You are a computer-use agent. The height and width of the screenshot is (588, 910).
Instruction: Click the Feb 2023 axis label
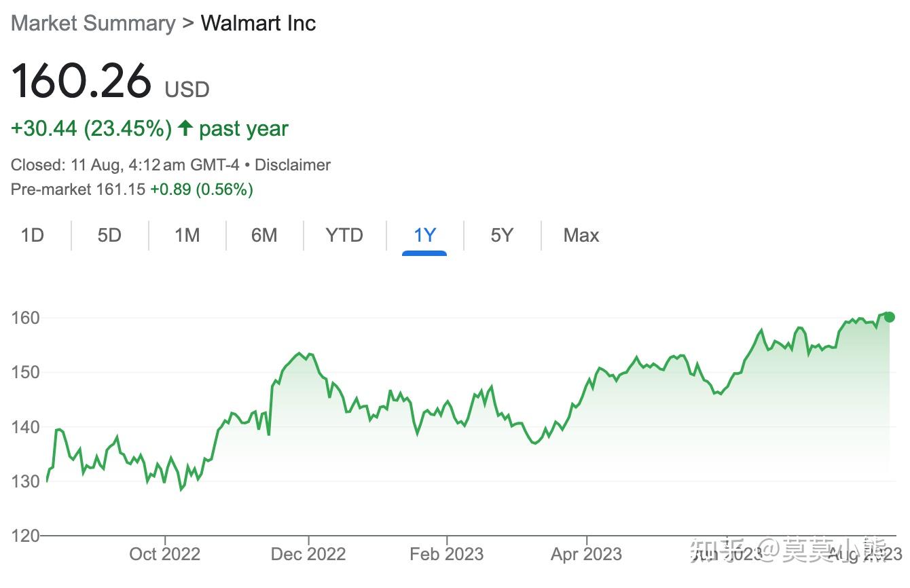coord(447,554)
